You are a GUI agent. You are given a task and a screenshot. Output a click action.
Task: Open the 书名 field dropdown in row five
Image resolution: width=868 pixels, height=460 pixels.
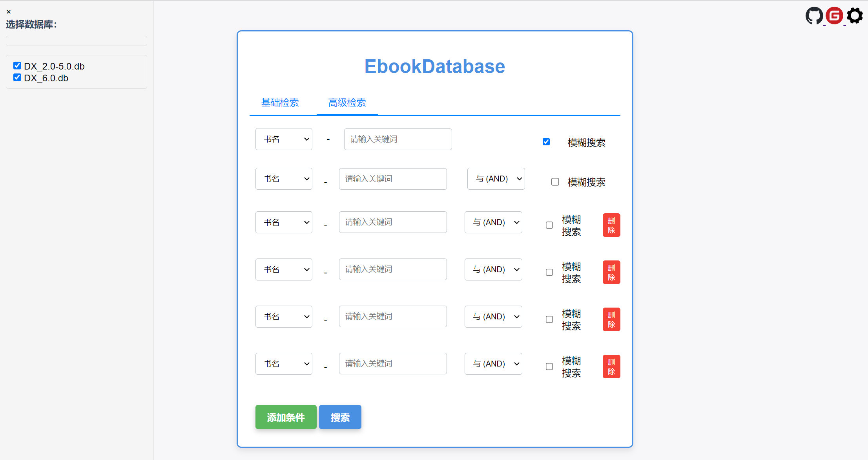point(284,317)
